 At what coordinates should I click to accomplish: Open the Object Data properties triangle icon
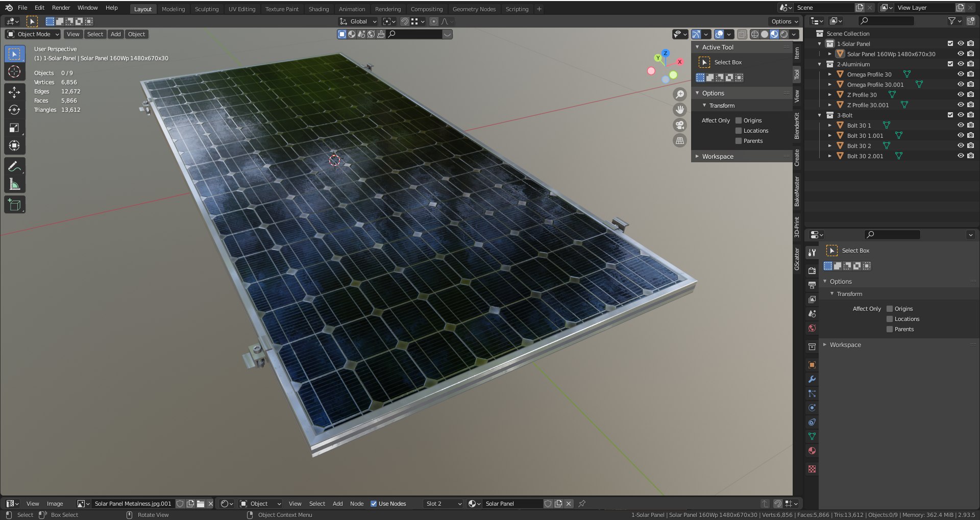pyautogui.click(x=812, y=436)
